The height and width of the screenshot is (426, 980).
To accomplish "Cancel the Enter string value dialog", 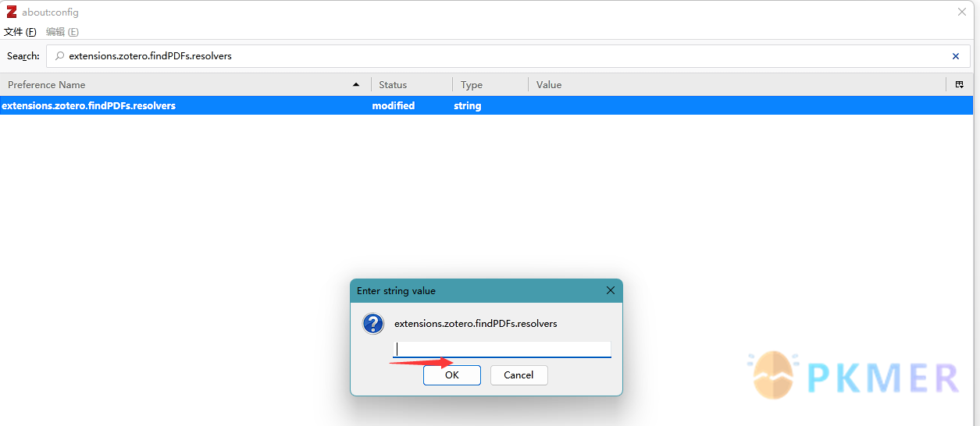I will point(519,375).
